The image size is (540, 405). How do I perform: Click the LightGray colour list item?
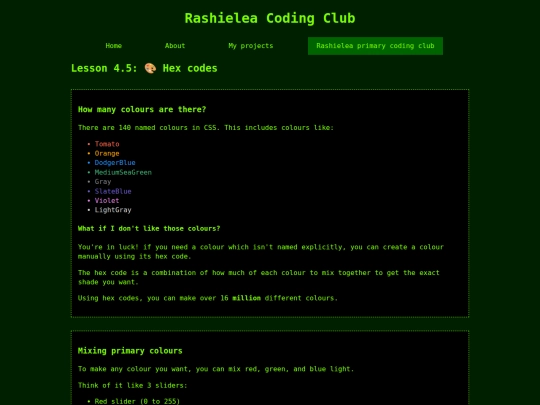click(x=113, y=210)
